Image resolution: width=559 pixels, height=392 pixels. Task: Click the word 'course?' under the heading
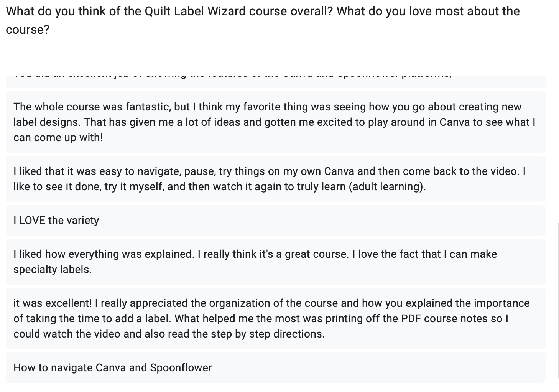pos(28,30)
